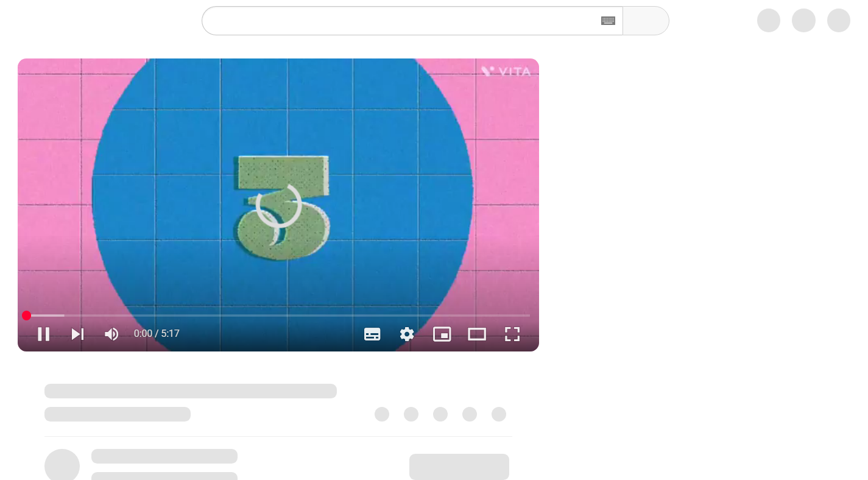Click the first small circular action under video
The image size is (868, 480).
(x=382, y=414)
